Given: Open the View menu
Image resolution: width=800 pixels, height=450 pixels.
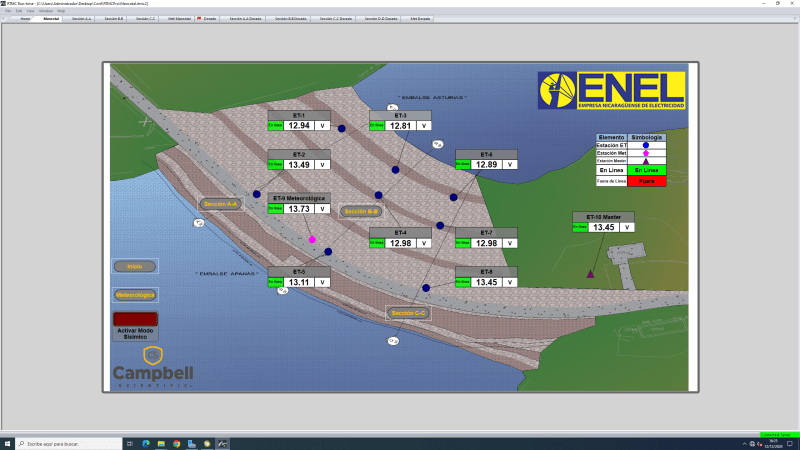Looking at the screenshot, I should point(30,11).
